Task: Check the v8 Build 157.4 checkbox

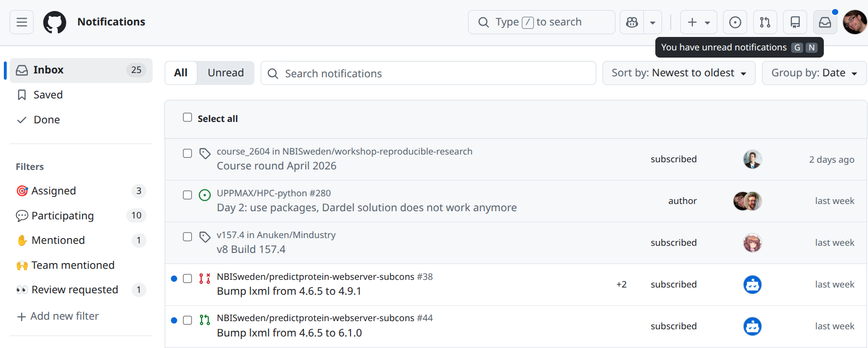Action: pos(187,237)
